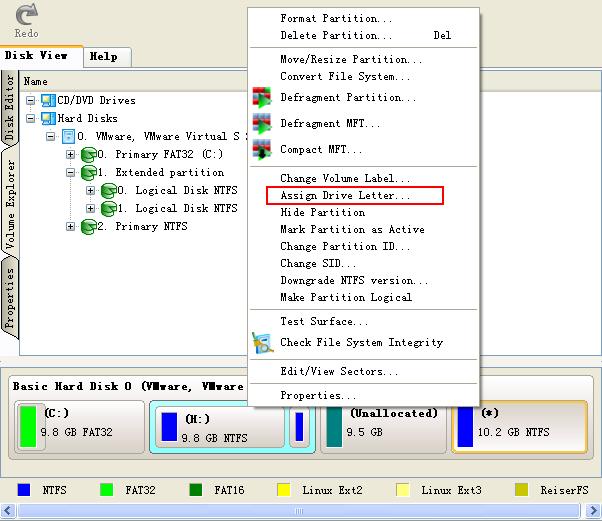Click the Linux Ext2 yellow legend swatch

click(284, 490)
